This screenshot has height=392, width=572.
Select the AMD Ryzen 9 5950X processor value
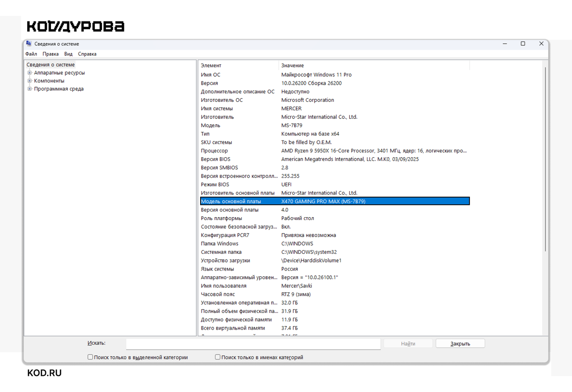(374, 151)
